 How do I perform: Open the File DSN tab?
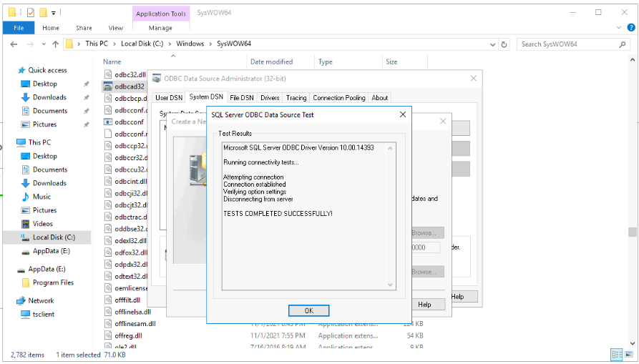click(242, 98)
